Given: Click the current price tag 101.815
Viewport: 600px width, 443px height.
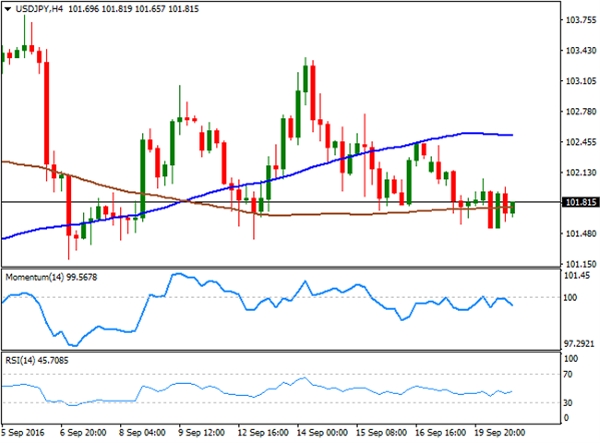Looking at the screenshot, I should tap(580, 202).
